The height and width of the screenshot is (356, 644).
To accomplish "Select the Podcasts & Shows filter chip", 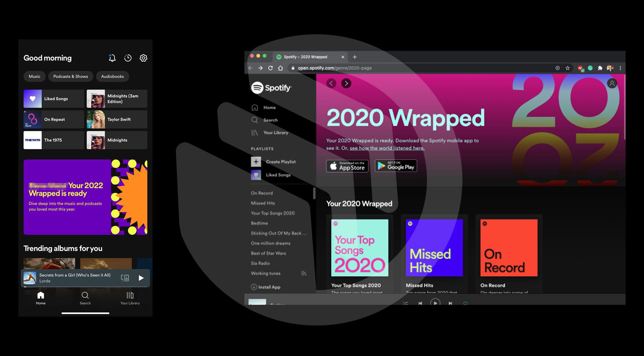I will (x=71, y=76).
